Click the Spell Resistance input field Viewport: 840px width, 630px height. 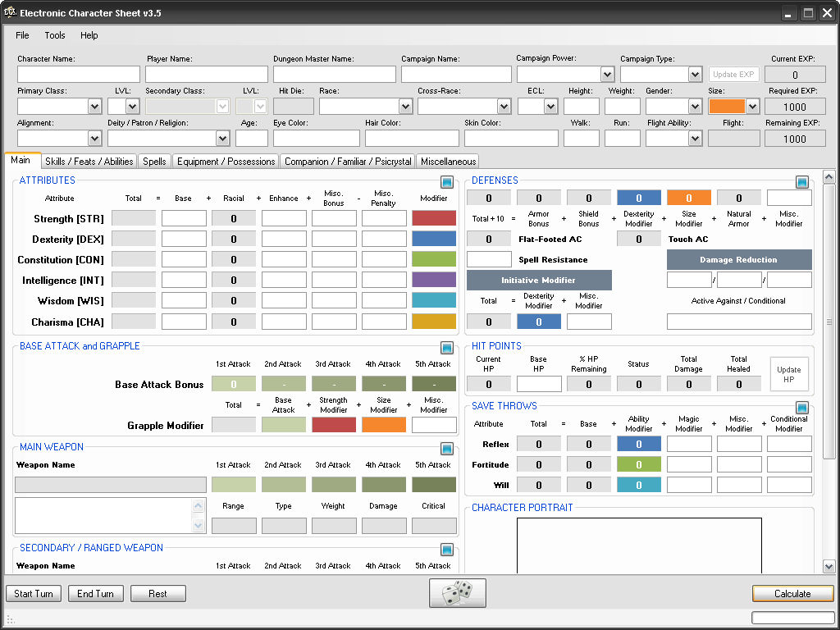tap(489, 259)
